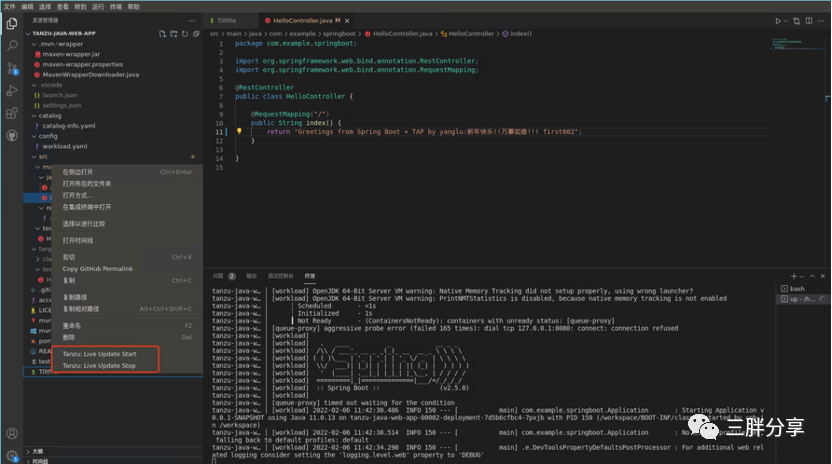The height and width of the screenshot is (464, 832).
Task: Open the Search view icon
Action: [x=12, y=46]
